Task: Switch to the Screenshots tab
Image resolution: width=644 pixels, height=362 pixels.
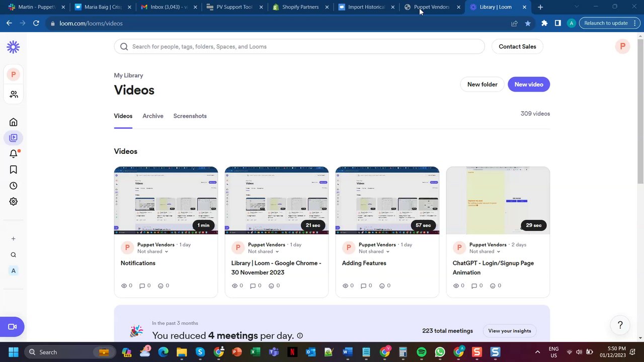Action: point(190,116)
